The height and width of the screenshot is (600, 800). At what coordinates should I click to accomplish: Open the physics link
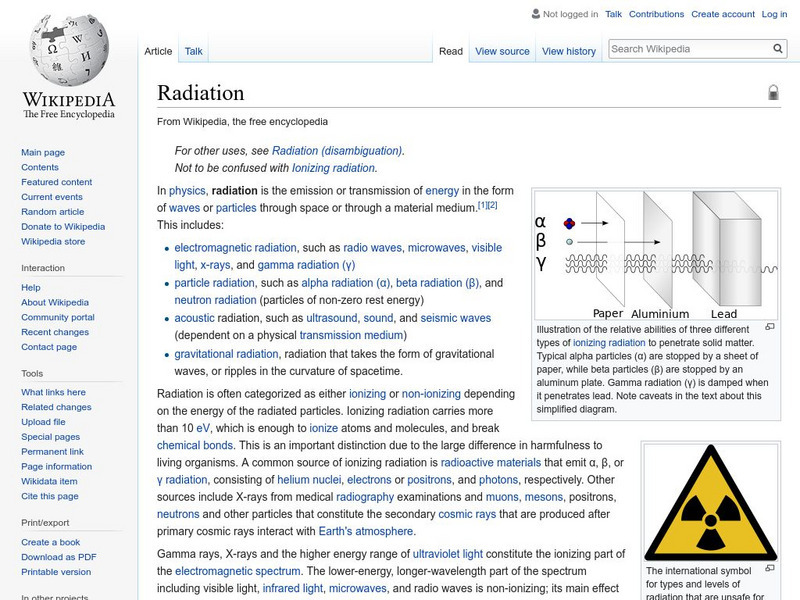tap(187, 191)
